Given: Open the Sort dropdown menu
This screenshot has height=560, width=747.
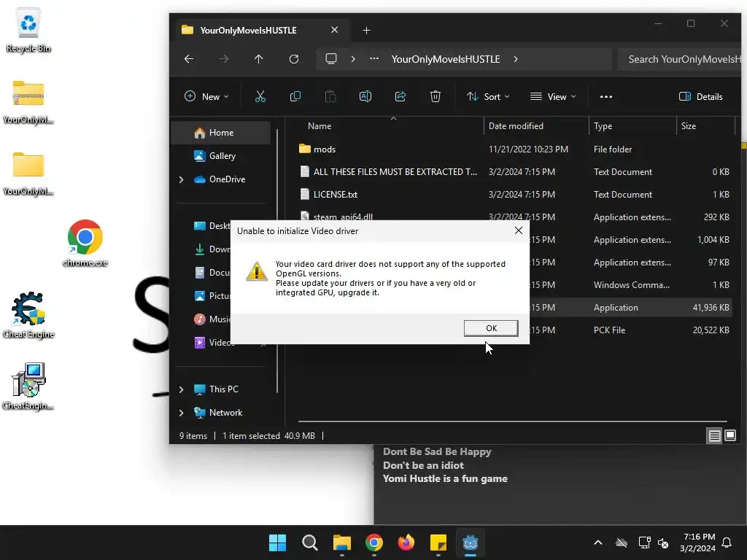Looking at the screenshot, I should 488,97.
